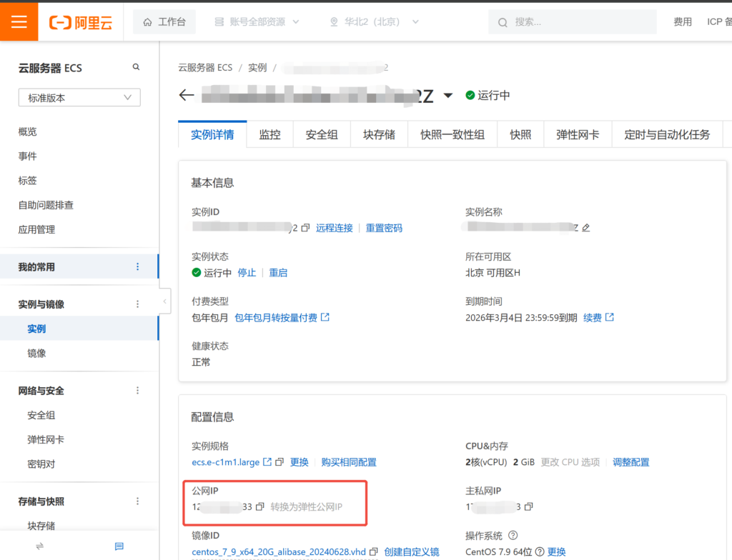The height and width of the screenshot is (560, 732).
Task: Click the back arrow beside instance name
Action: point(187,96)
